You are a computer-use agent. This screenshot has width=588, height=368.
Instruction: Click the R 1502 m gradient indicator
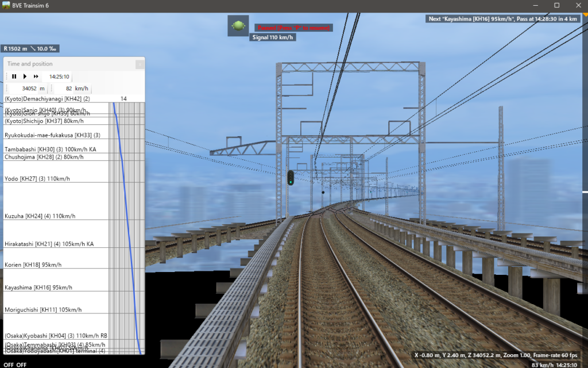(x=30, y=49)
